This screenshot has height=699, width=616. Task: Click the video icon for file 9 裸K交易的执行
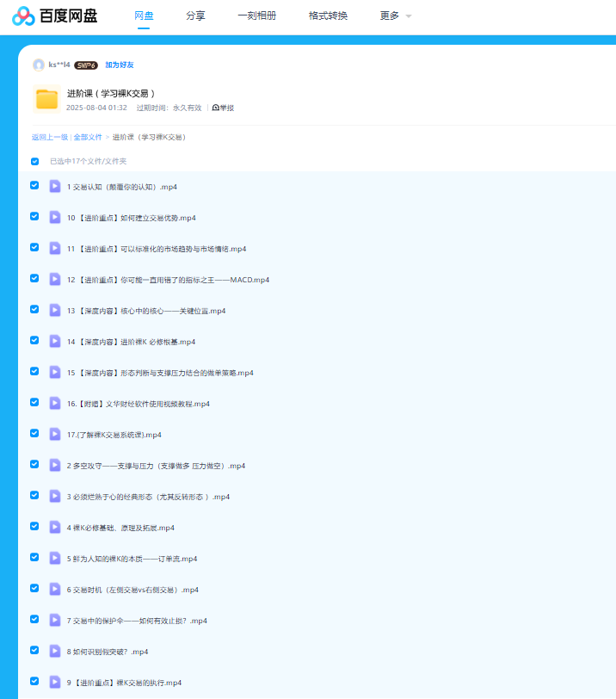point(55,682)
